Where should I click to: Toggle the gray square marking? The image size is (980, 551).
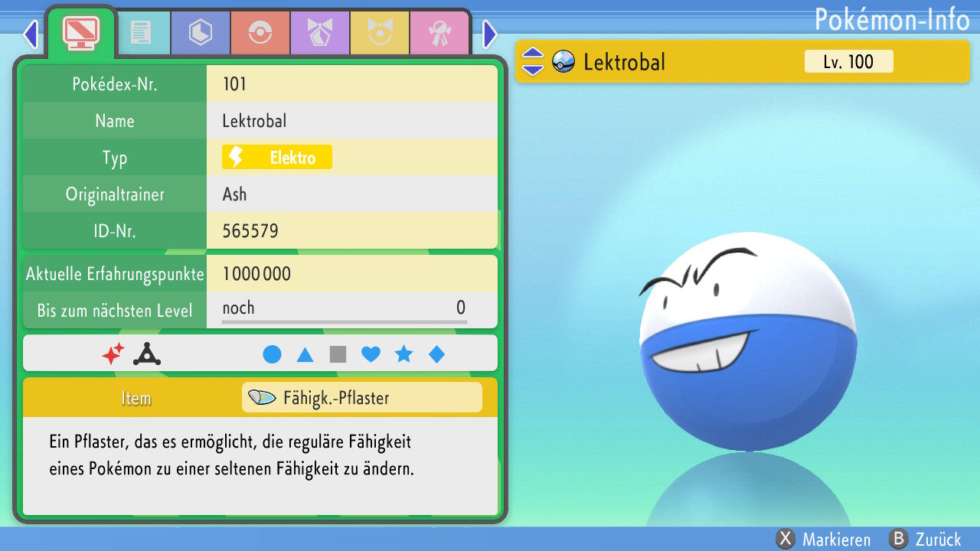point(338,354)
